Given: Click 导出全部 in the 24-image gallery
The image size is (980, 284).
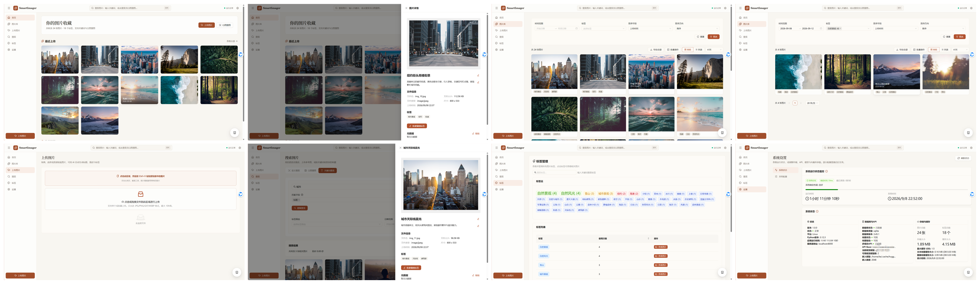Looking at the screenshot, I should pos(655,50).
